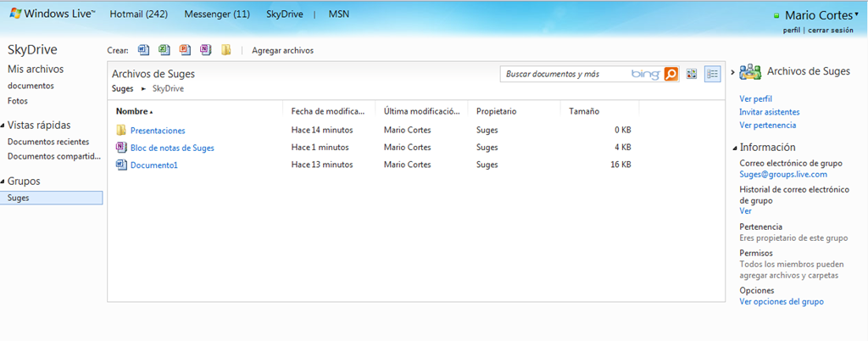
Task: Open Hotmail (242) in the top bar
Action: [x=138, y=14]
